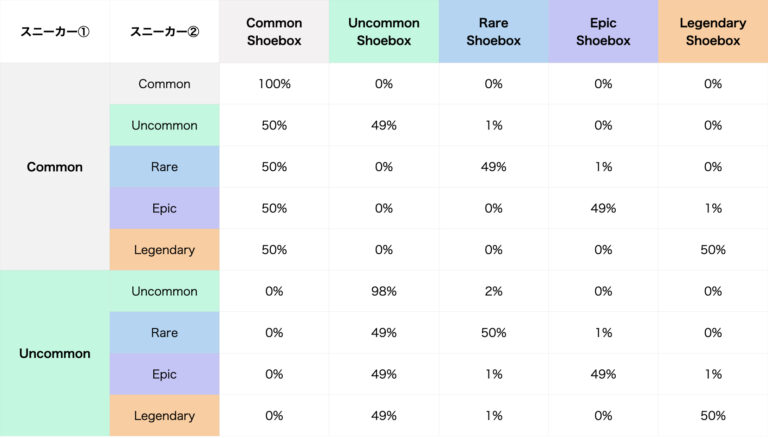Select the 2% cell under Rare Shoebox
Screen dimensions: 768x438
tap(493, 291)
